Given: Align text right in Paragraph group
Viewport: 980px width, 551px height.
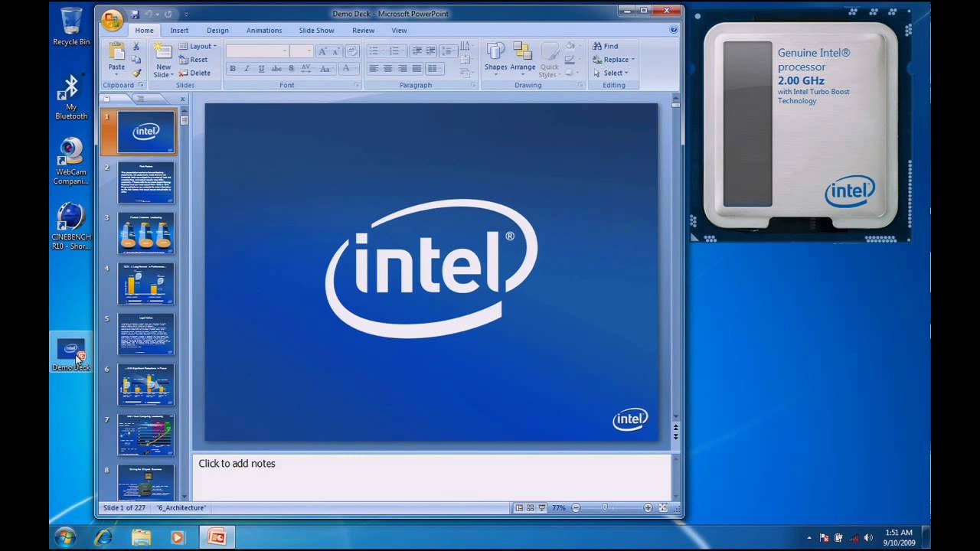Looking at the screenshot, I should [x=402, y=69].
